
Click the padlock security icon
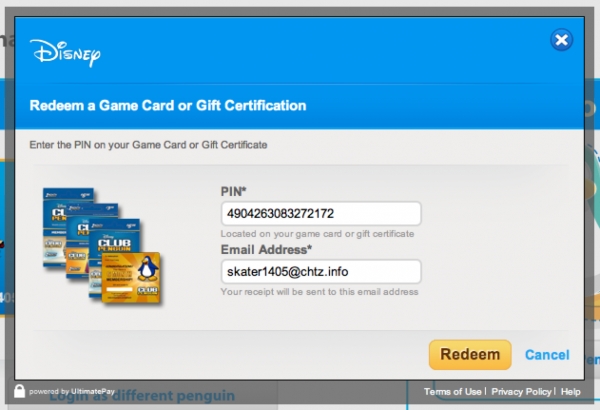click(x=18, y=390)
